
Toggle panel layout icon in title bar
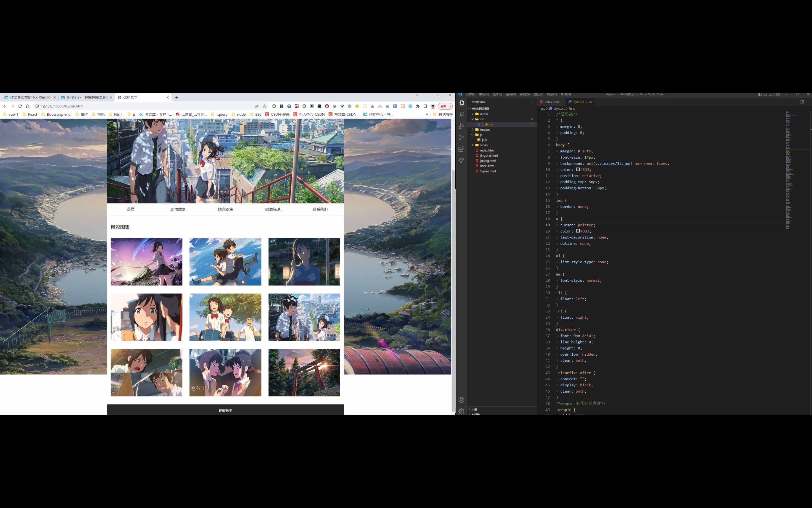coord(765,95)
